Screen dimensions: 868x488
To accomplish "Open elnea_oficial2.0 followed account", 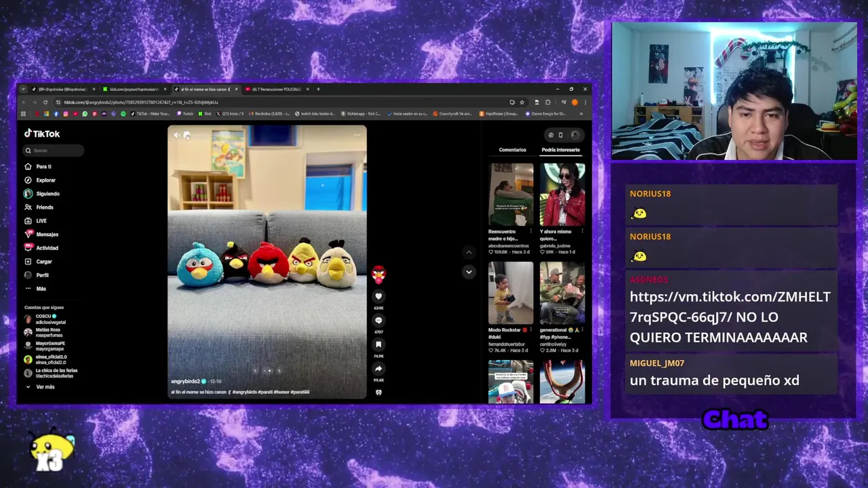I will (x=45, y=360).
